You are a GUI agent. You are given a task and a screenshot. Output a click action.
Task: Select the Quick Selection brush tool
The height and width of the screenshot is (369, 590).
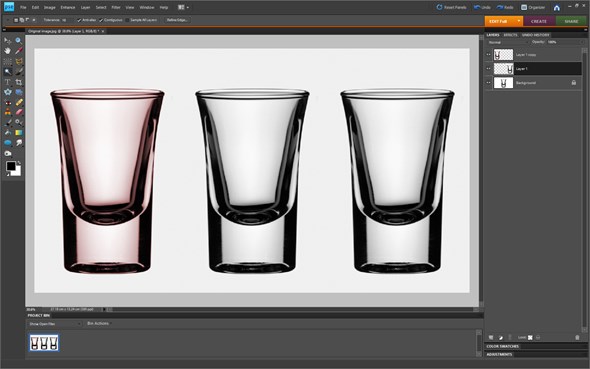(x=18, y=71)
